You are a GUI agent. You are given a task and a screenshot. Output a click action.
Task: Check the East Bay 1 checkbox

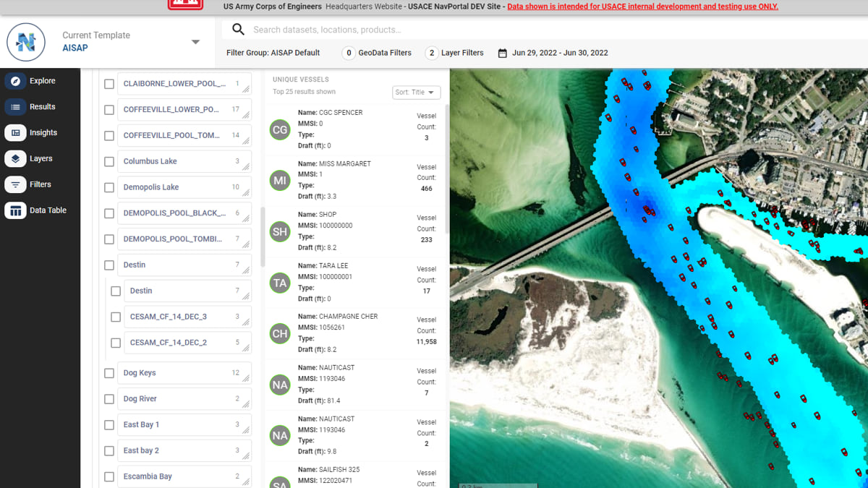pyautogui.click(x=109, y=425)
